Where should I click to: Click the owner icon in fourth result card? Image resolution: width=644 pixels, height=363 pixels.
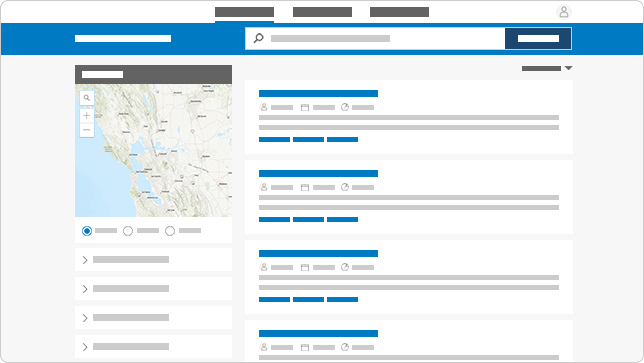(264, 347)
